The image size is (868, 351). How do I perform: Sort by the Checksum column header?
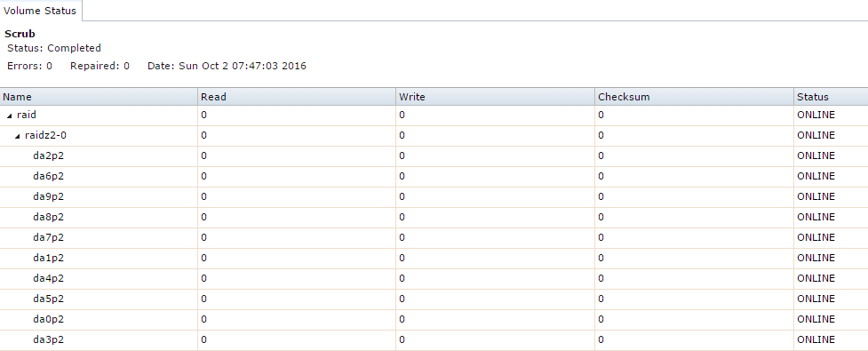(x=694, y=97)
